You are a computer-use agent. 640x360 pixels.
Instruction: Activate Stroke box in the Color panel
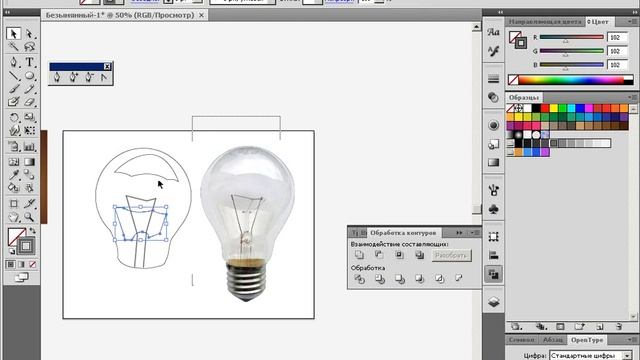tap(520, 42)
